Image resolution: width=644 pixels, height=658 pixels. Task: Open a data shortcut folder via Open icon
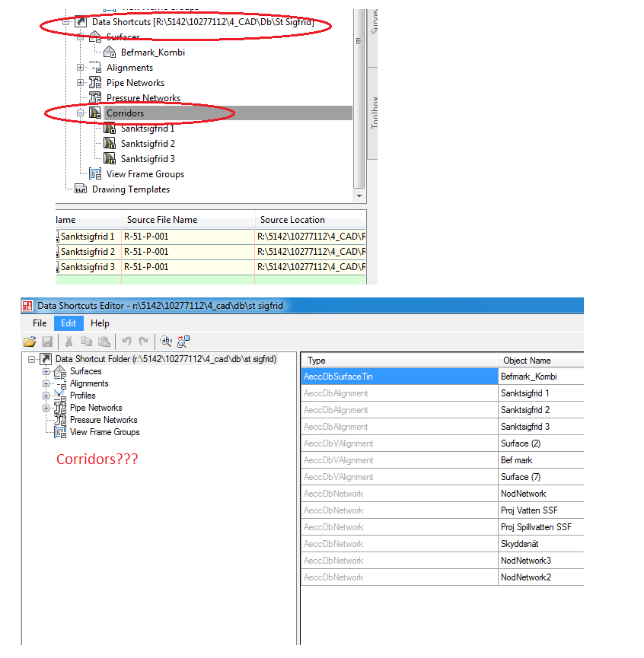[x=30, y=342]
